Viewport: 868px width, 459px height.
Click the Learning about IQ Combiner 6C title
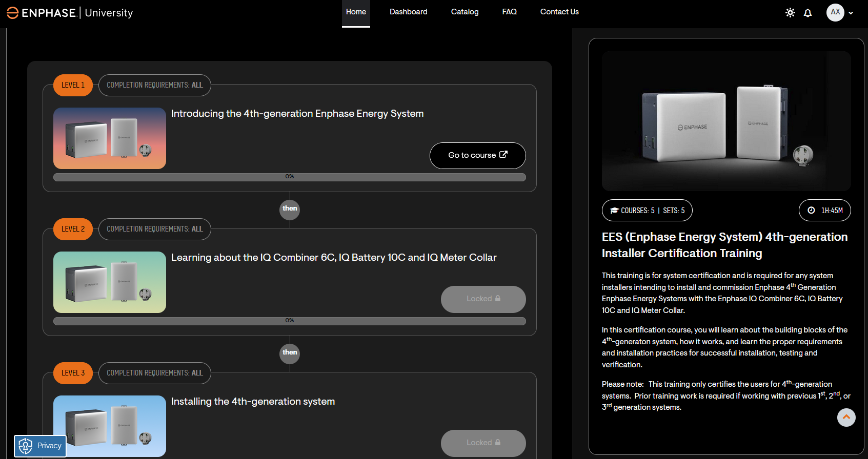pyautogui.click(x=334, y=258)
